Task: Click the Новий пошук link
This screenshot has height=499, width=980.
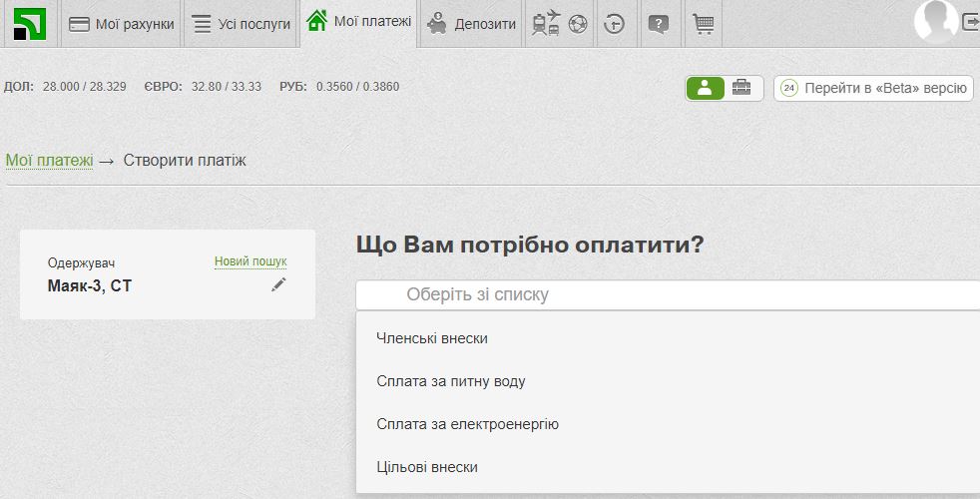Action: pyautogui.click(x=250, y=261)
